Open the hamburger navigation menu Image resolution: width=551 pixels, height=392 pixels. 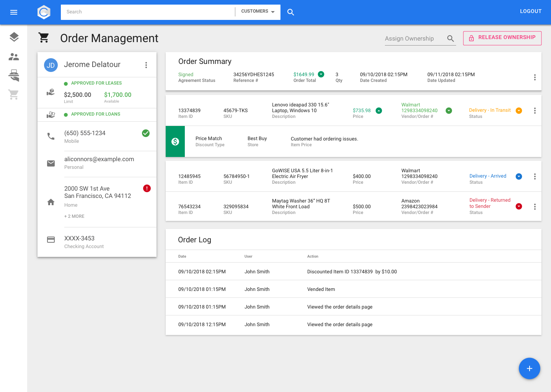click(x=14, y=12)
